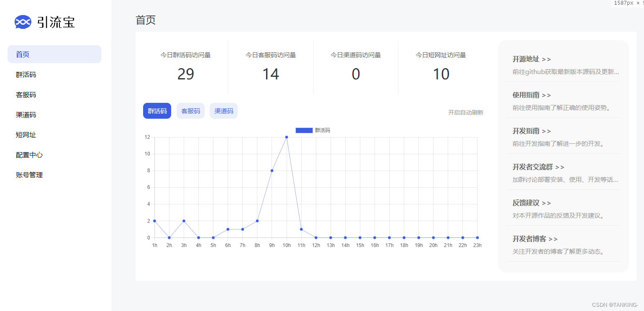This screenshot has width=644, height=311.
Task: Open 配置中心 from the sidebar
Action: (54, 155)
